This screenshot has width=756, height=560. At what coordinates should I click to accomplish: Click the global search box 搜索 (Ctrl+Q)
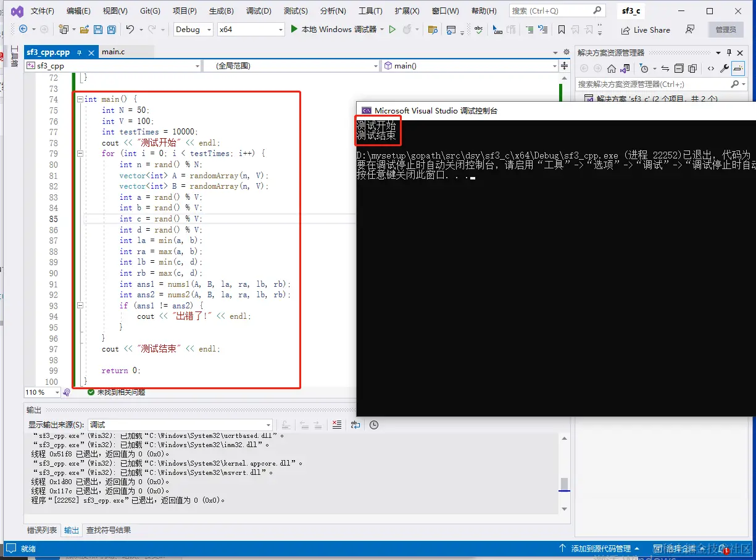tap(556, 11)
